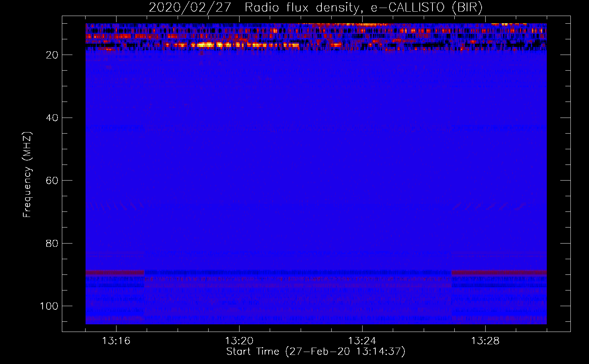This screenshot has width=589, height=364.
Task: Click the 13:20 time tick label
Action: tap(239, 341)
